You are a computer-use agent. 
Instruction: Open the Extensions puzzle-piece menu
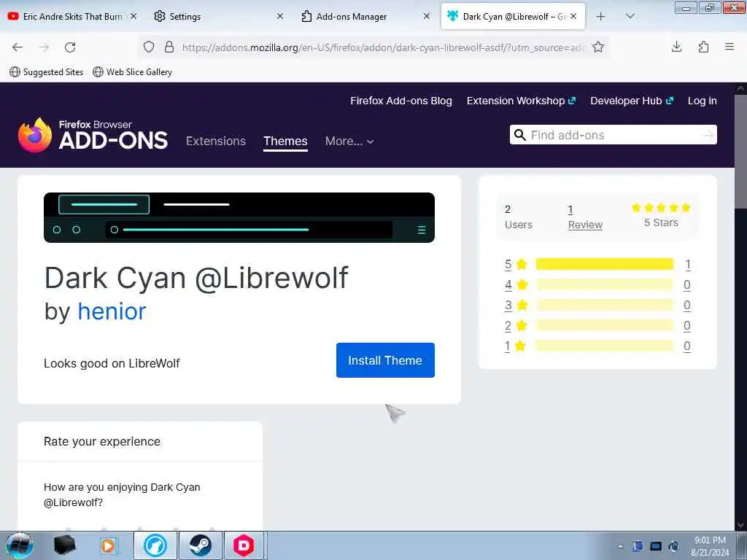point(703,47)
